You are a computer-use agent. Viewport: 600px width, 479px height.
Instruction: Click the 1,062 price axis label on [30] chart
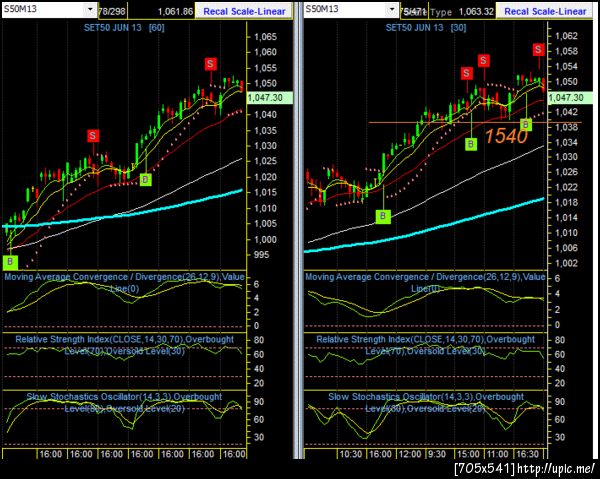pyautogui.click(x=566, y=36)
